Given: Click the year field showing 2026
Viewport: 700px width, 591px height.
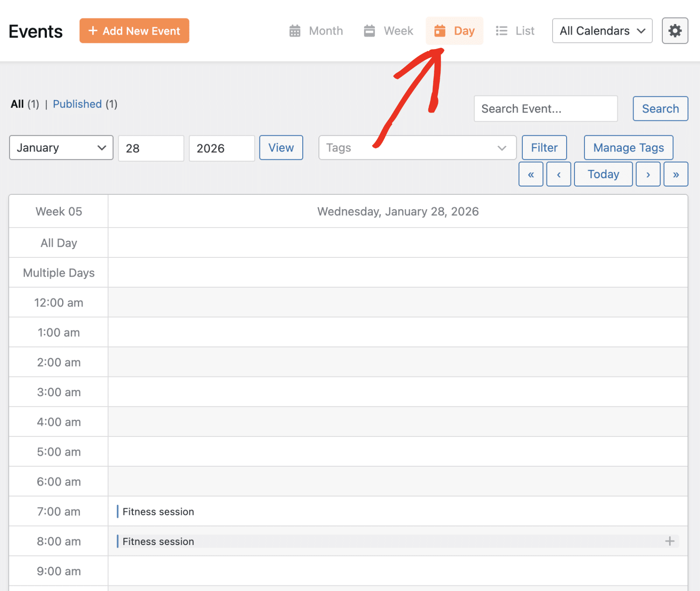Looking at the screenshot, I should point(221,148).
